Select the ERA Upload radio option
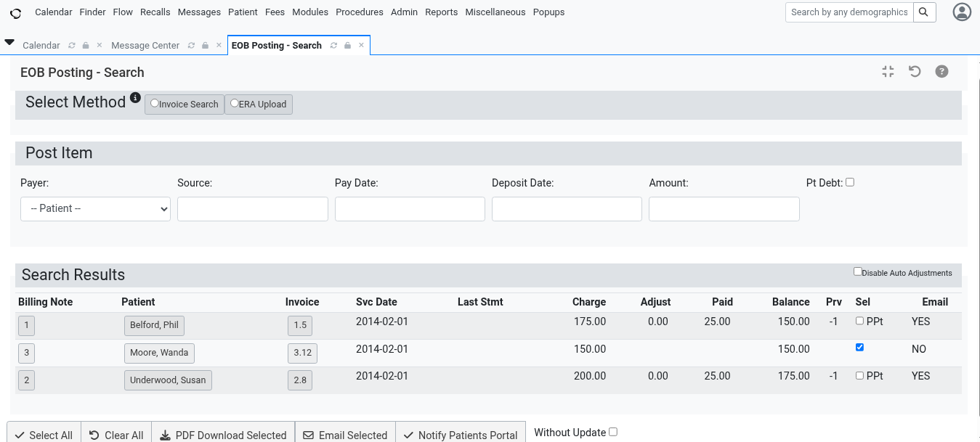Screen dimensions: 980x442 [235, 104]
